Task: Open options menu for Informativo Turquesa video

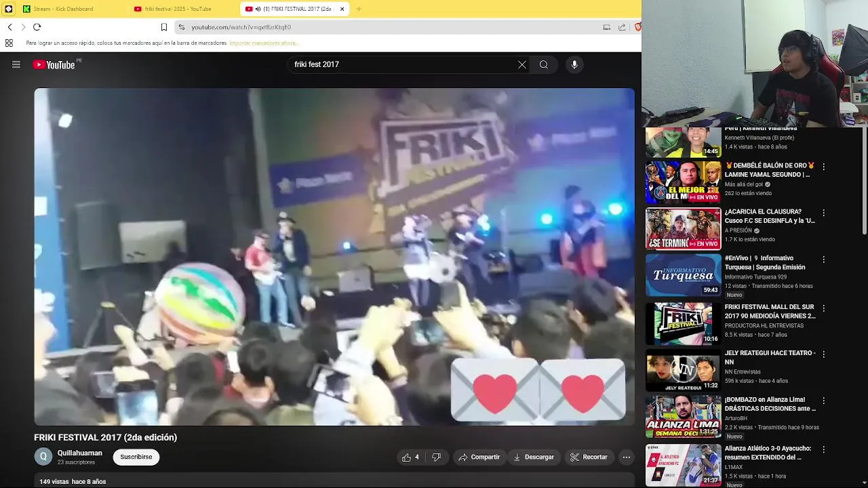Action: (x=824, y=260)
